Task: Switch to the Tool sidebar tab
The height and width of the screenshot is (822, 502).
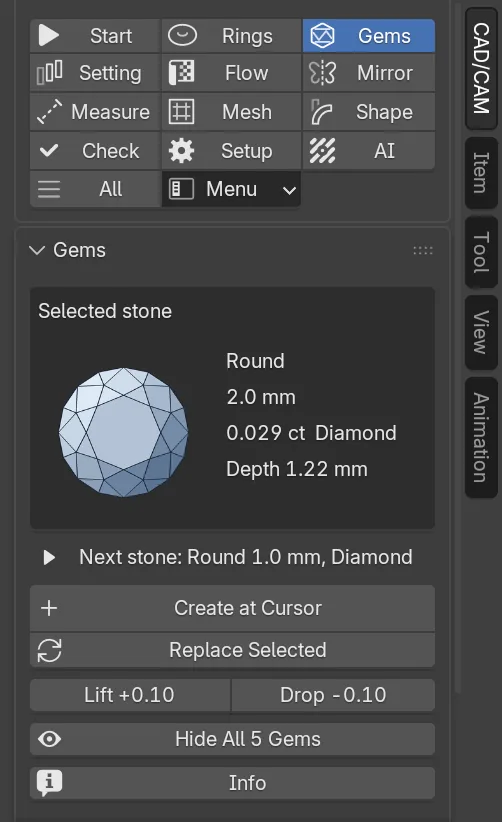Action: tap(481, 252)
